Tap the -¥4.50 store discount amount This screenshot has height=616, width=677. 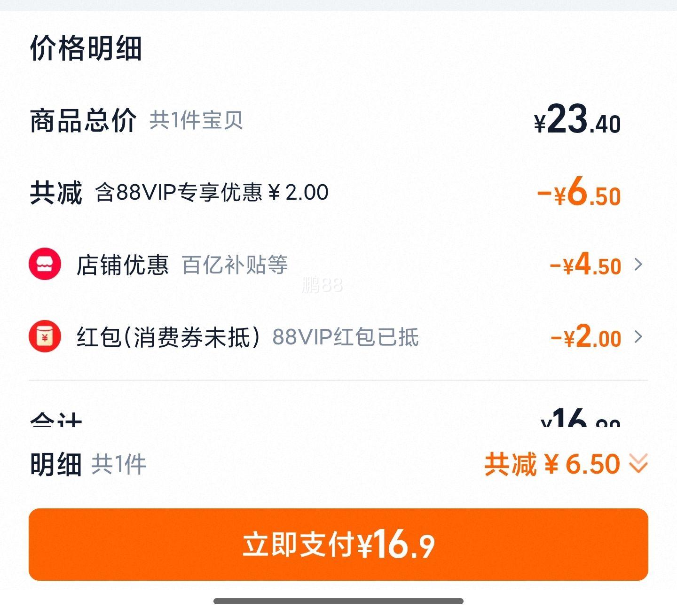pyautogui.click(x=585, y=265)
